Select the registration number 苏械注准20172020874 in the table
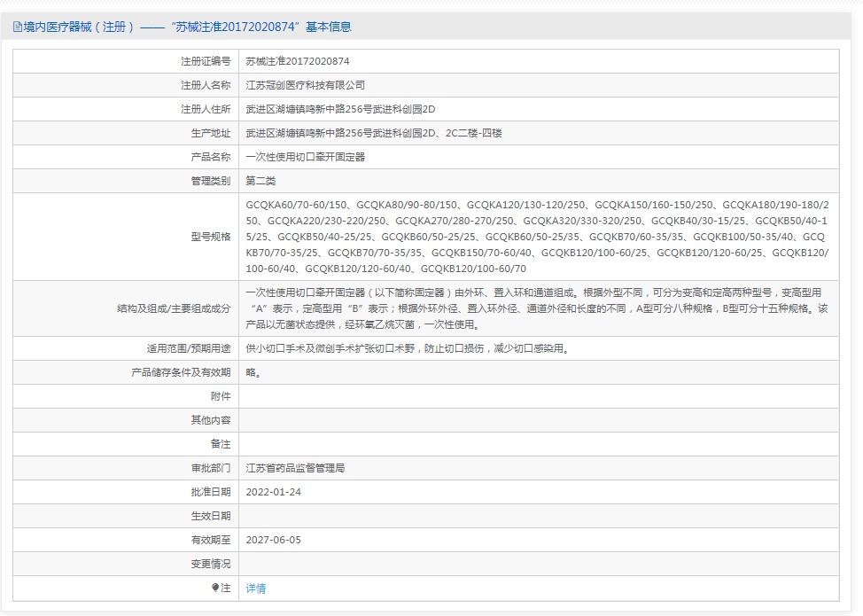This screenshot has height=616, width=863. pyautogui.click(x=297, y=61)
